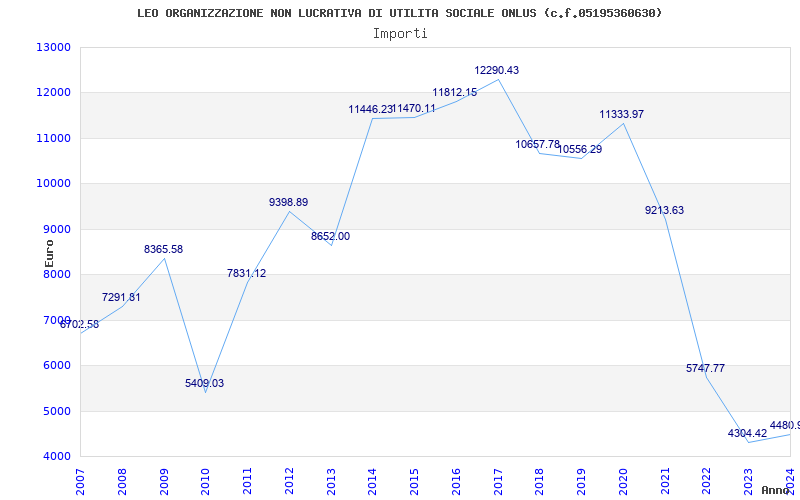Click the 5409.03 value label
Viewport: 800px width, 500px height.
(x=205, y=384)
